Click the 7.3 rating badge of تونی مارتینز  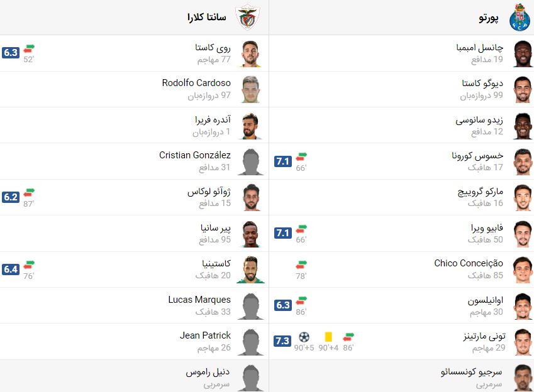click(282, 341)
